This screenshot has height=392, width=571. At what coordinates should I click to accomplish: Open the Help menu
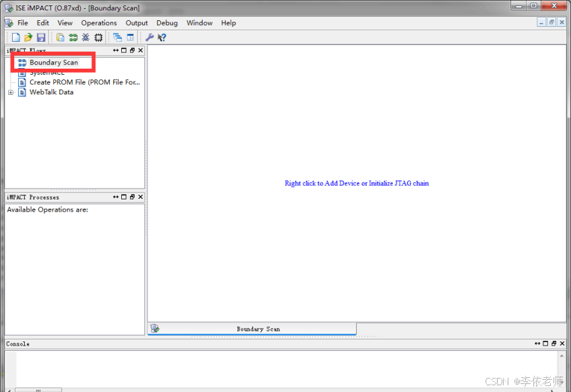(228, 23)
